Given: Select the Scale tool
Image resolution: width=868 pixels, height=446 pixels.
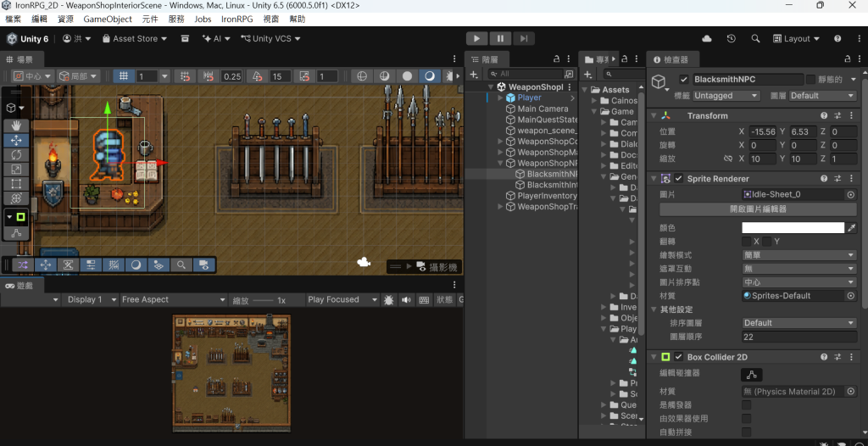Looking at the screenshot, I should click(16, 170).
